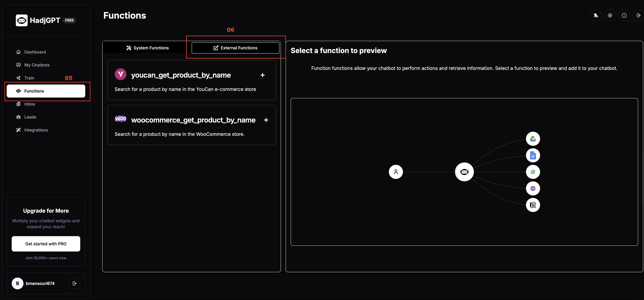Viewport: 644px width, 300px height.
Task: Click the top-right logout icon
Action: pyautogui.click(x=638, y=16)
